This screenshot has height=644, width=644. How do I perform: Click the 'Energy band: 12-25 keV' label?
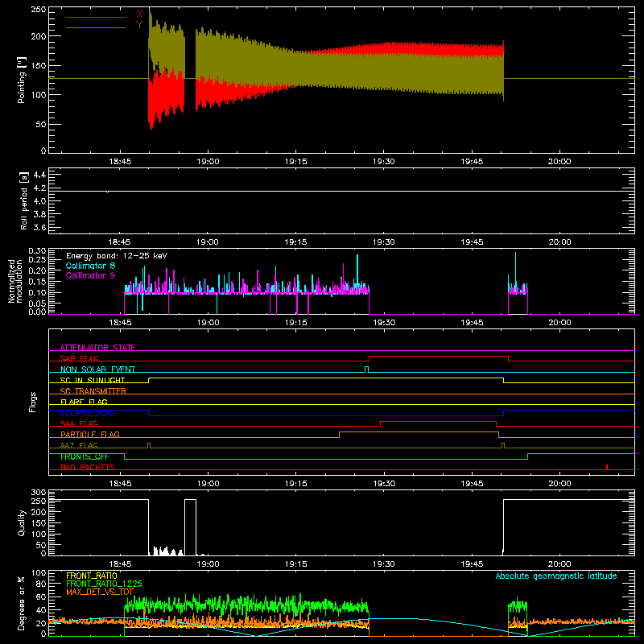pos(117,256)
